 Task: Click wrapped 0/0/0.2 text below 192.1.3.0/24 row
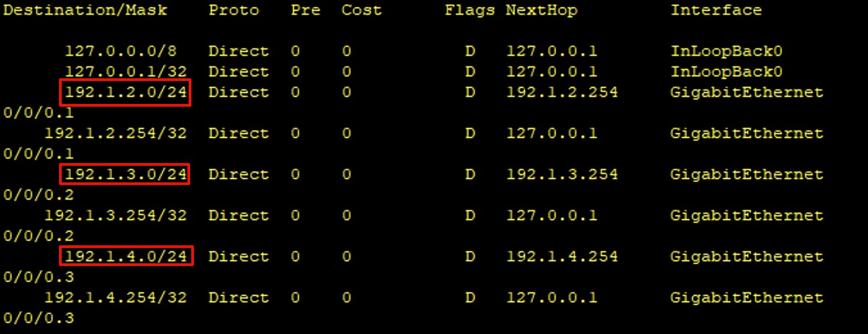pyautogui.click(x=39, y=196)
